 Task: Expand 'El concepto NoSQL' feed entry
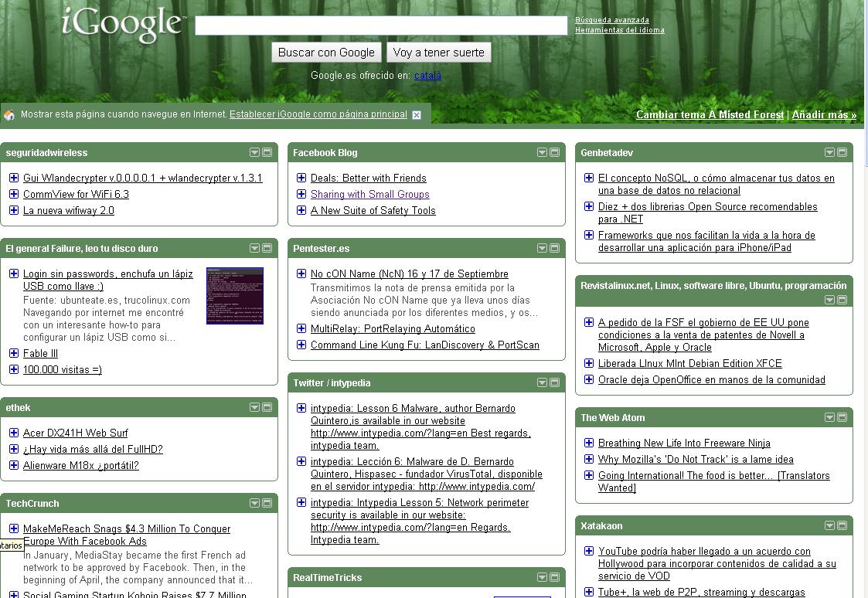click(x=589, y=178)
